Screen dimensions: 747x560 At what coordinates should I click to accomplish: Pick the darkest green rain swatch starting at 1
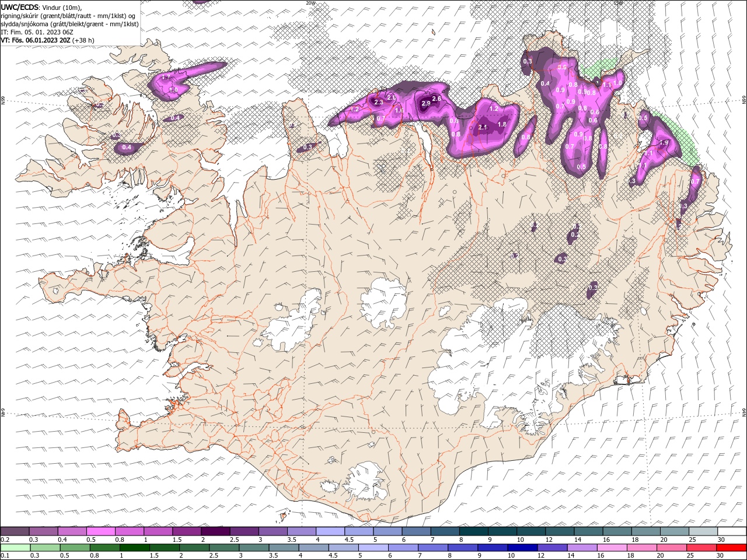pos(134,548)
